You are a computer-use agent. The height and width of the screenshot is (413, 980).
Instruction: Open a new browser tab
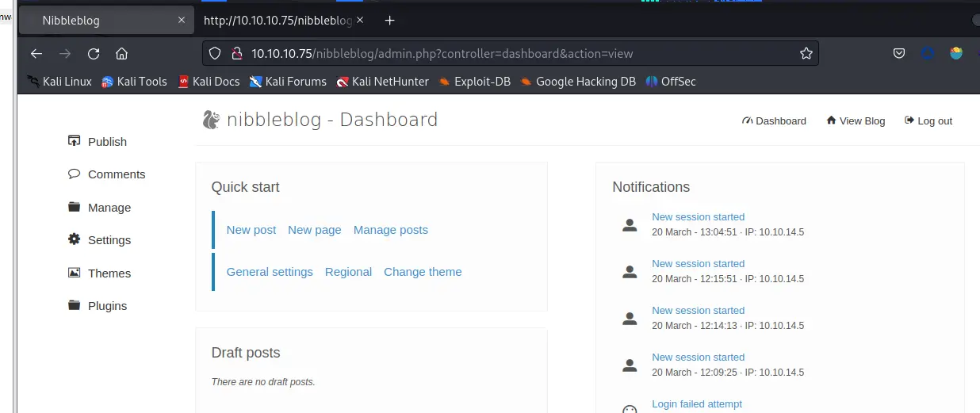(389, 21)
